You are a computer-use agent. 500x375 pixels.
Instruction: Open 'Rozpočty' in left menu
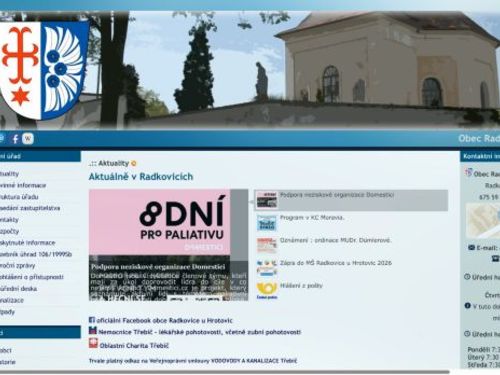pos(9,231)
